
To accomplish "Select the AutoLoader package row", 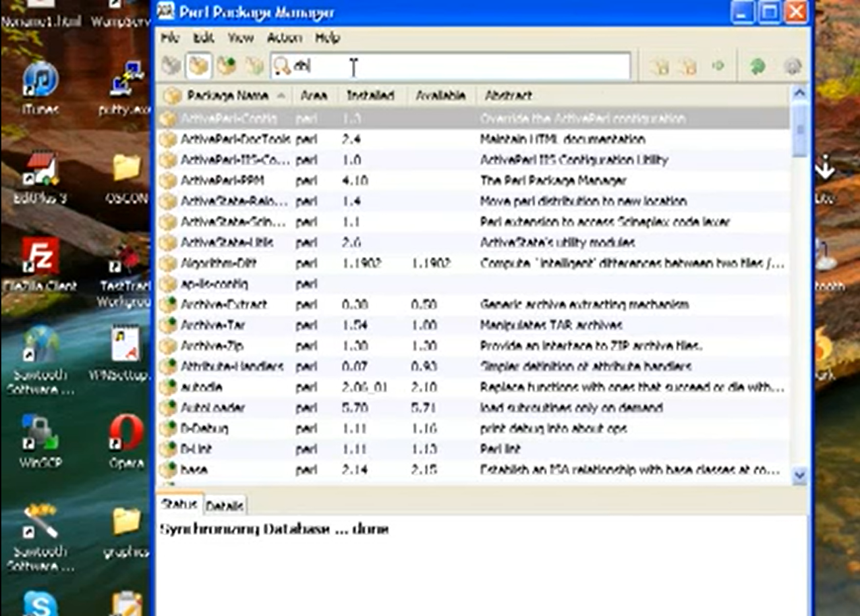I will 473,407.
